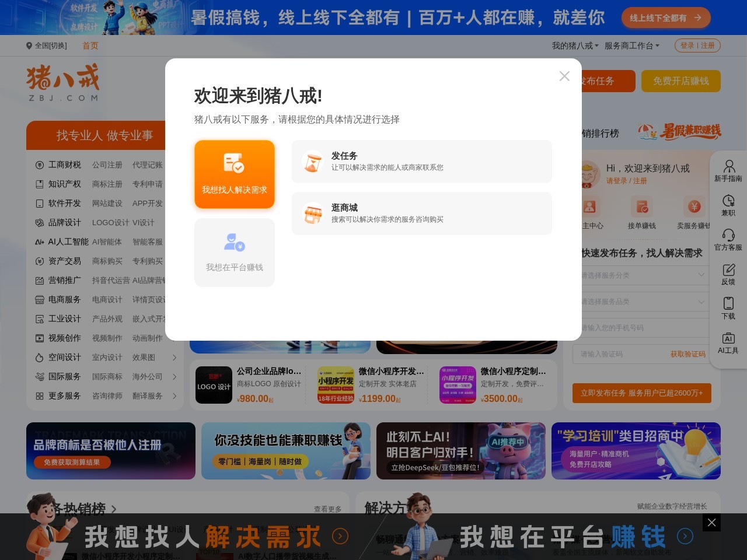Screen dimensions: 747x560
Task: Go to 首页 in top bar
Action: coord(90,45)
